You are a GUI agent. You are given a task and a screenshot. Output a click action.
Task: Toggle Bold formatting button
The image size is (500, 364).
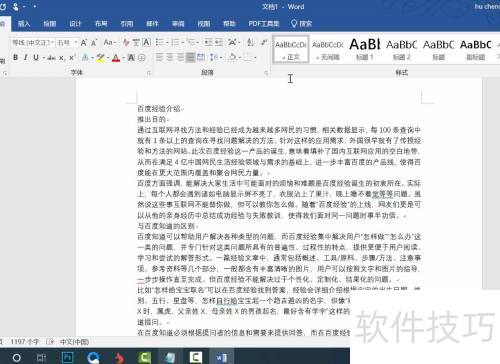[x=15, y=57]
